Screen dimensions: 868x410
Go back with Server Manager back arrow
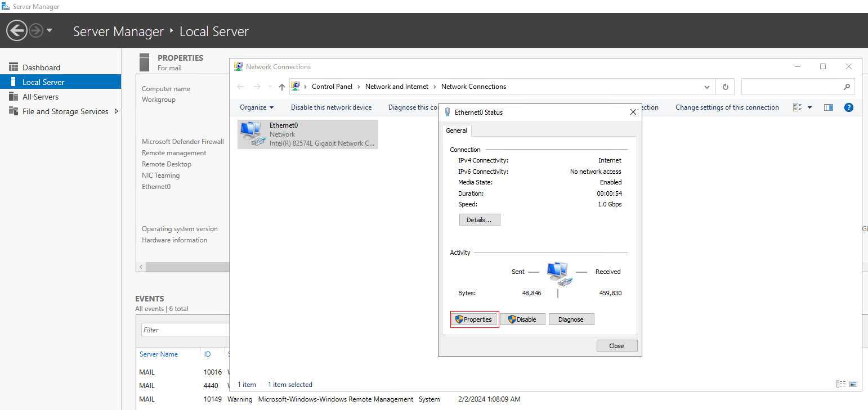pos(17,30)
